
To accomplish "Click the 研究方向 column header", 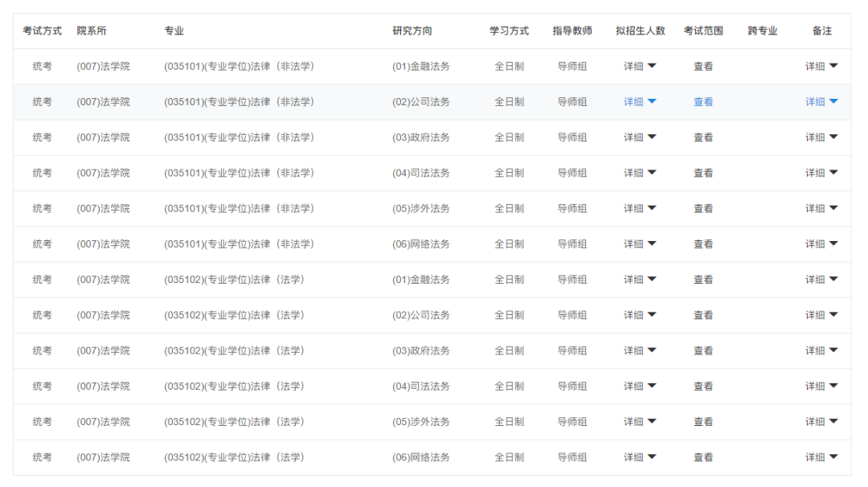I will tap(412, 31).
